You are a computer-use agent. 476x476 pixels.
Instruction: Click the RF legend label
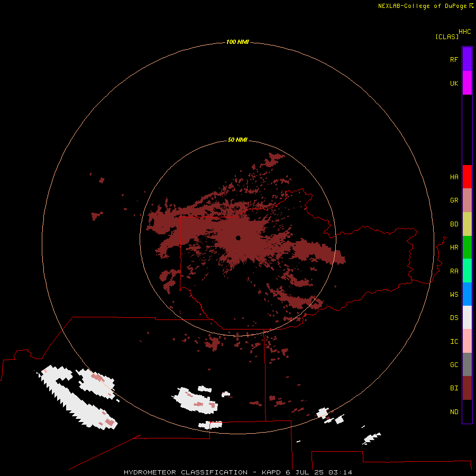click(454, 59)
